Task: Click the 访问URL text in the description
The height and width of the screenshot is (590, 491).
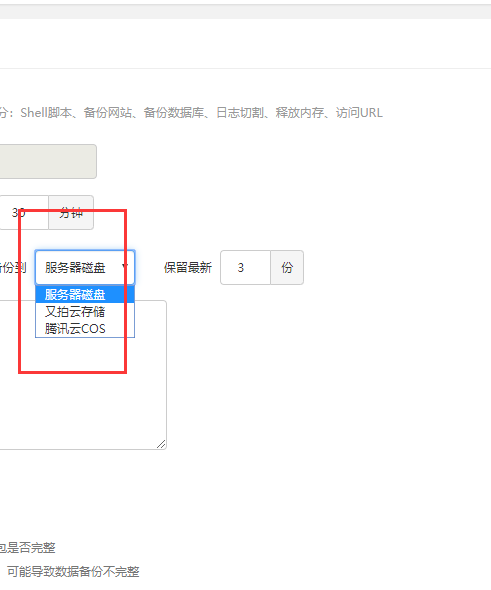Action: pyautogui.click(x=359, y=113)
